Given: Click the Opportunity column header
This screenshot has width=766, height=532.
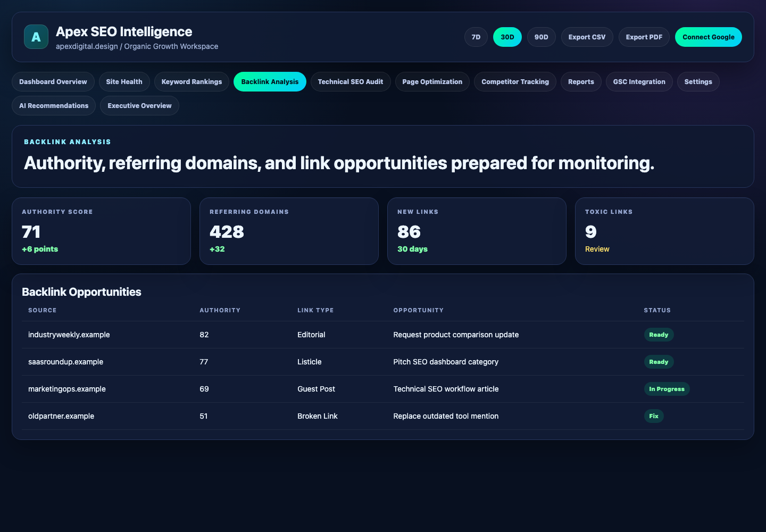Looking at the screenshot, I should [x=419, y=310].
